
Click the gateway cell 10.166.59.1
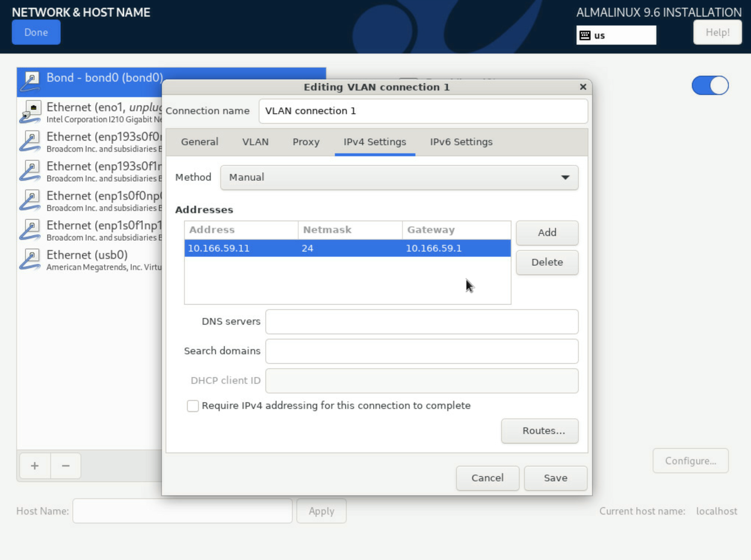click(x=457, y=248)
